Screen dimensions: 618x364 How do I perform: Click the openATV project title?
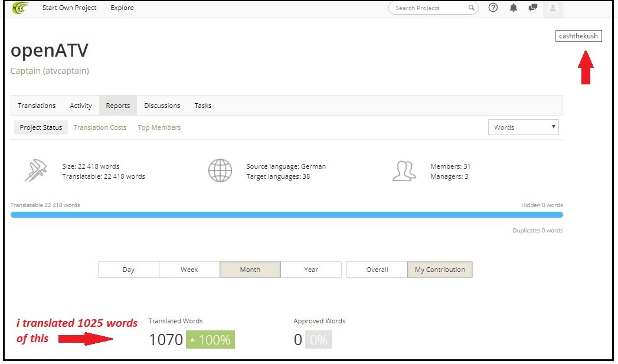point(50,50)
